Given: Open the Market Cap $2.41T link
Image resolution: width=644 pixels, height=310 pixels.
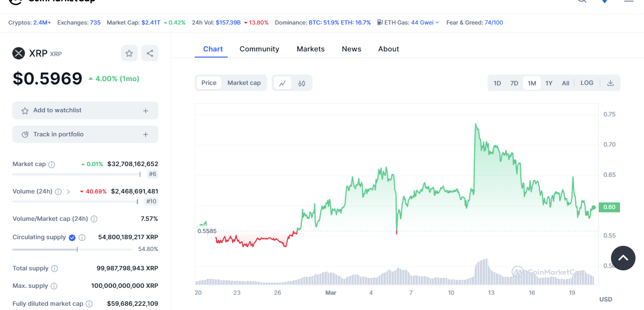Looking at the screenshot, I should click(151, 23).
